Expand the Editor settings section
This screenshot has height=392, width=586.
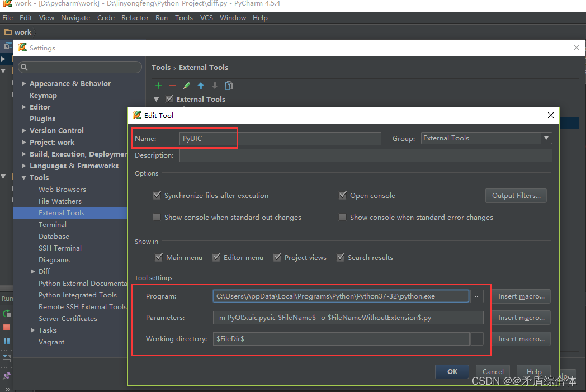click(24, 107)
